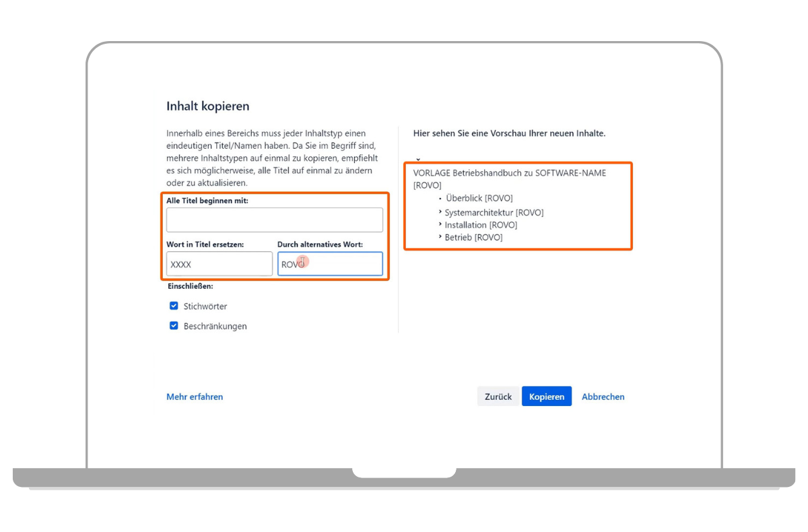Screen dimensions: 808x532
Task: Uncheck the Beschränkungen checkbox
Action: (x=174, y=326)
